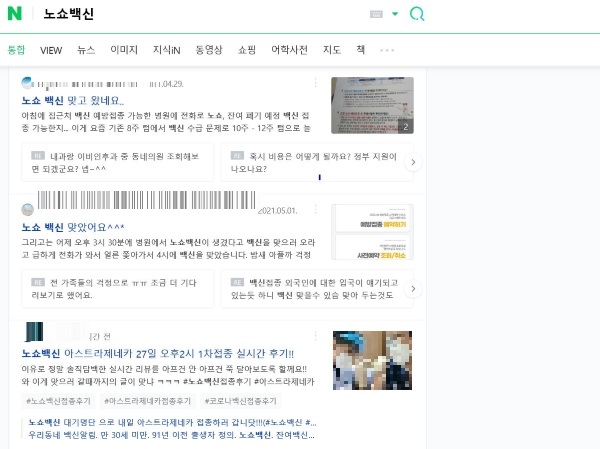Open the reply 백신접종 외국인에 대한 입국이

[317, 289]
